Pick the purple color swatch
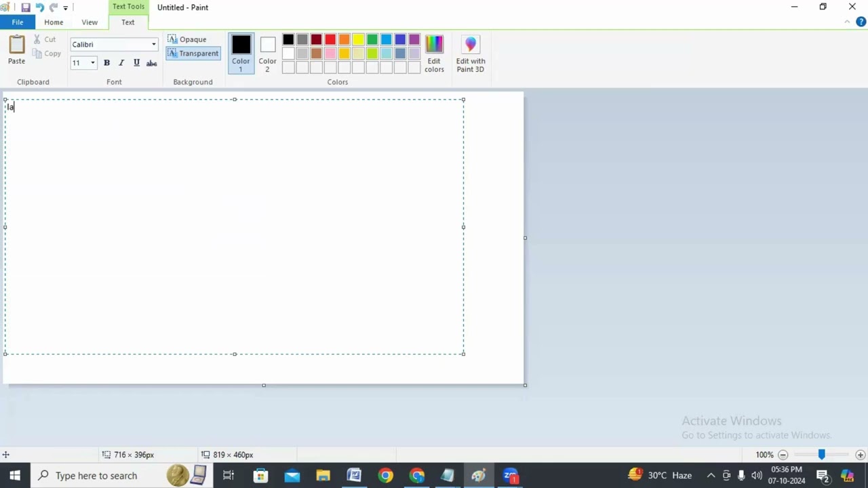The height and width of the screenshot is (488, 868). tap(414, 40)
